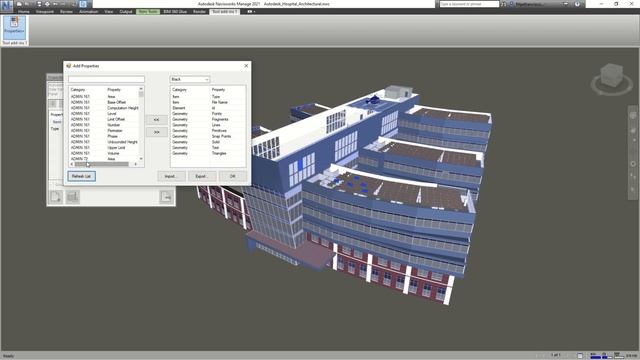Click the Refresh List button
This screenshot has height=360, width=640.
pyautogui.click(x=82, y=176)
